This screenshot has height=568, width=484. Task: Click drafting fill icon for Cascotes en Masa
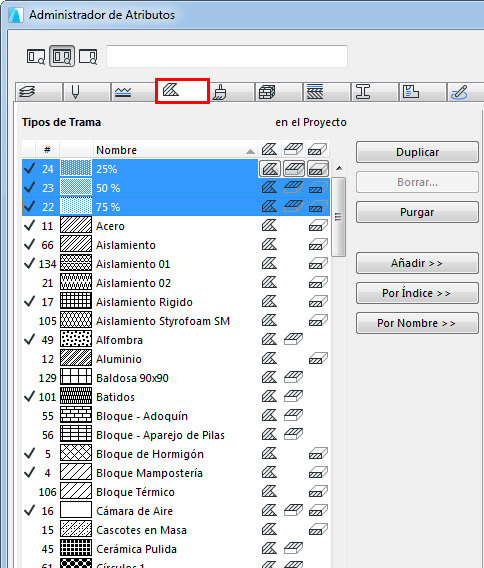click(x=269, y=529)
